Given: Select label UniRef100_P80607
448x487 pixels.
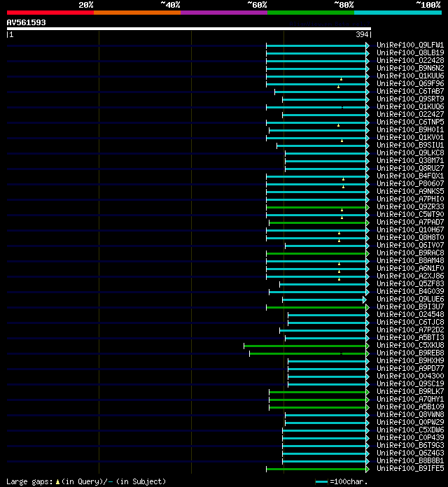Looking at the screenshot, I should point(410,184).
